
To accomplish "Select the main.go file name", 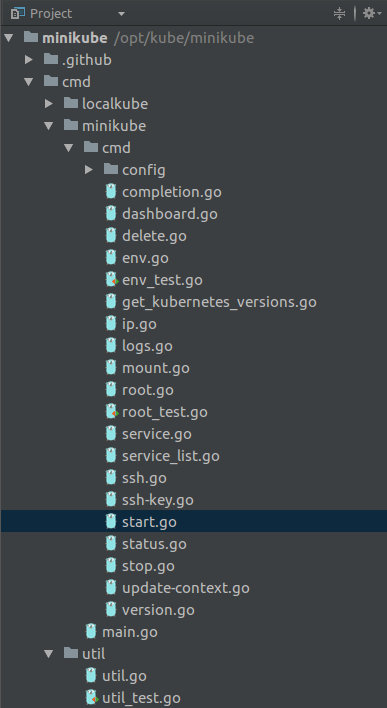I will tap(130, 633).
